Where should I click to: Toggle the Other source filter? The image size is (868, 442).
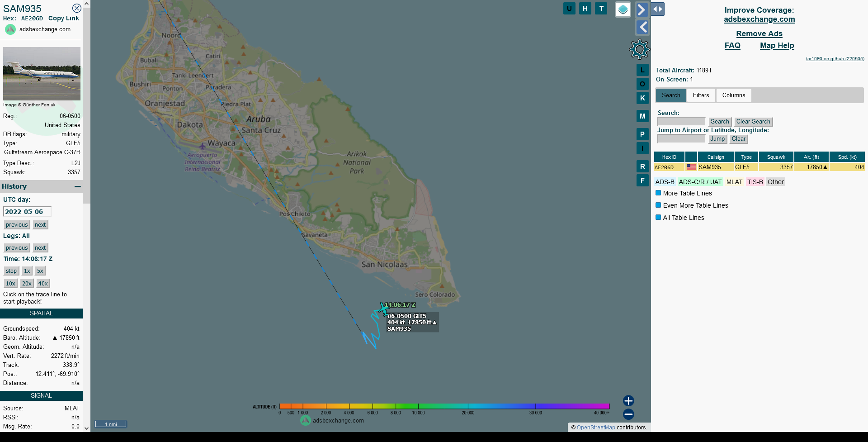coord(775,182)
